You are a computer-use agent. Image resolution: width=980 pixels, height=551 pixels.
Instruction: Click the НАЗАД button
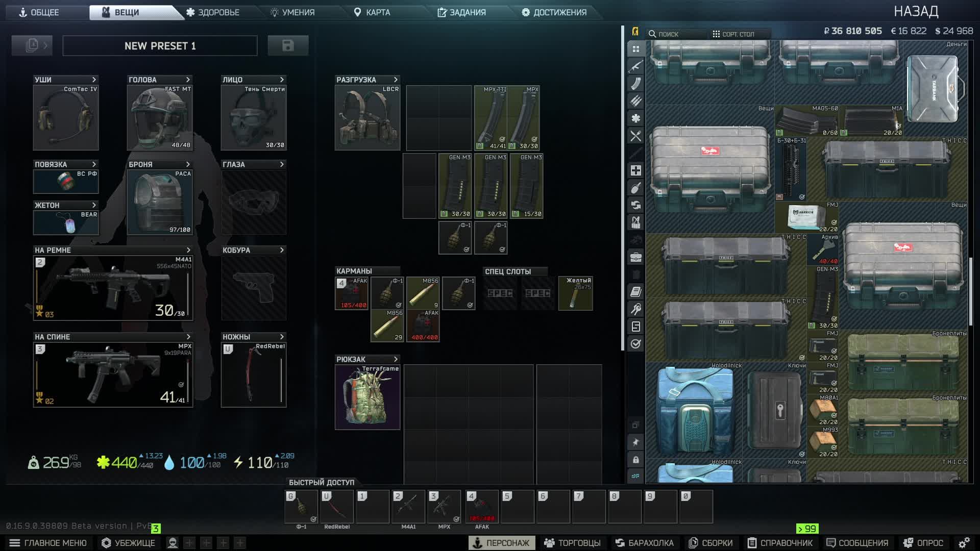tap(916, 11)
